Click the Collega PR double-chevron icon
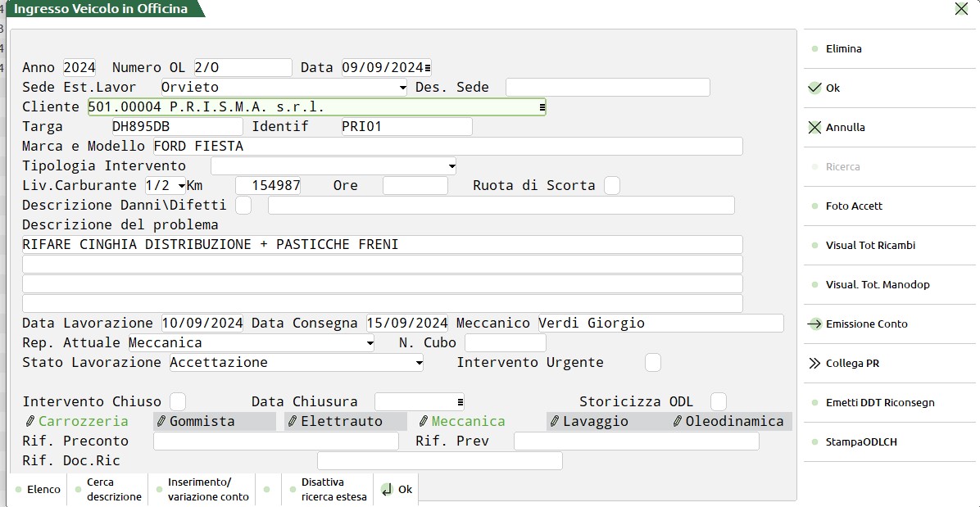 pyautogui.click(x=814, y=363)
